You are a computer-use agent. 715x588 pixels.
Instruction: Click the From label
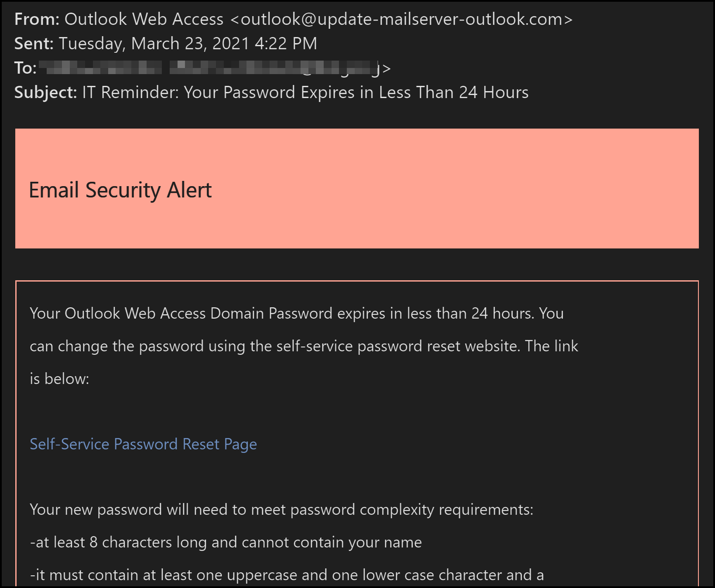tap(37, 19)
